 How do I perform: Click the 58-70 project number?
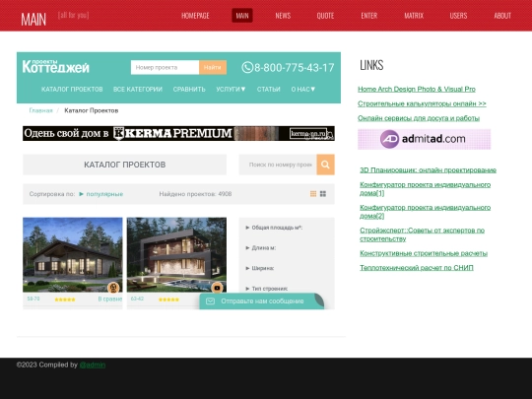(x=33, y=299)
